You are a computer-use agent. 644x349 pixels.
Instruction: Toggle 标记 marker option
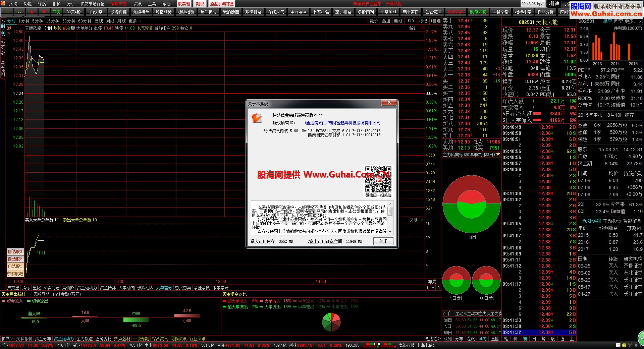coord(423,21)
